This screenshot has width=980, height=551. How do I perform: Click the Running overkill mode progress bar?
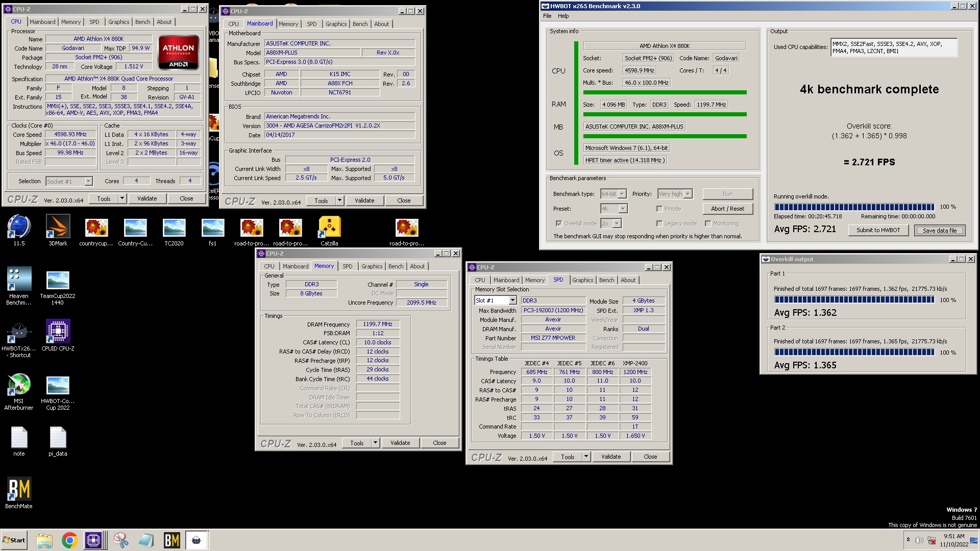(854, 207)
